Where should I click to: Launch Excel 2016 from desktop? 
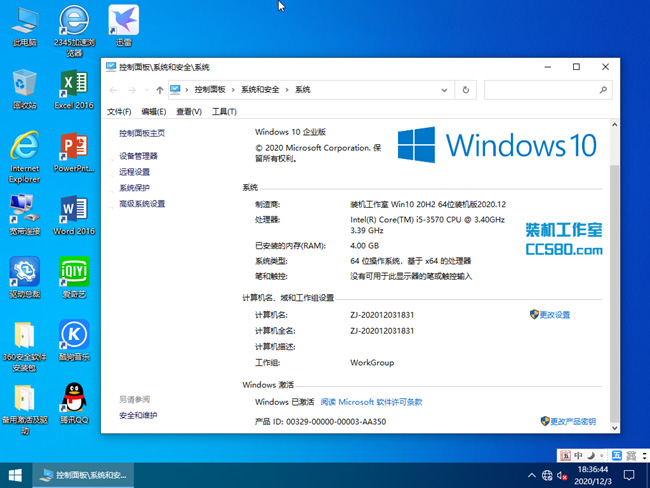pos(74,89)
